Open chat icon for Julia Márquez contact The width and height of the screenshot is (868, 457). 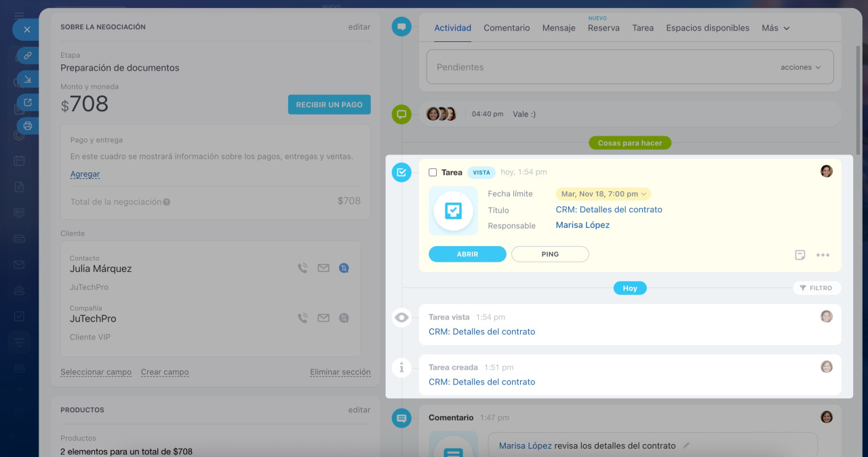344,269
